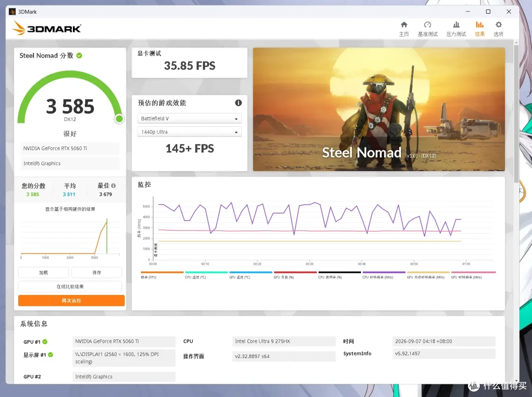This screenshot has height=397, width=532.
Task: Click the 2026-09-07 04:18 +08:00 time field
Action: 444,341
